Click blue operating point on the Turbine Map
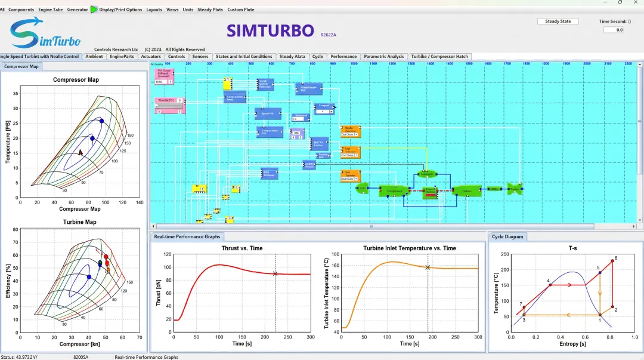The height and width of the screenshot is (360, 644). click(x=89, y=277)
